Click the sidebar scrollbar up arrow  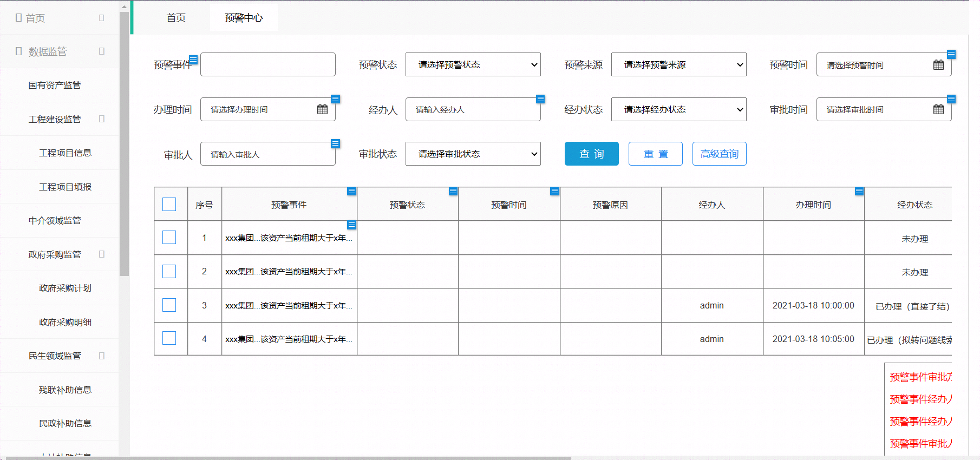(x=124, y=6)
